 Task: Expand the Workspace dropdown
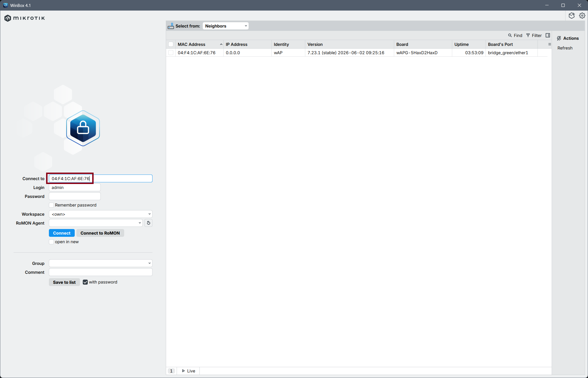[x=101, y=214]
